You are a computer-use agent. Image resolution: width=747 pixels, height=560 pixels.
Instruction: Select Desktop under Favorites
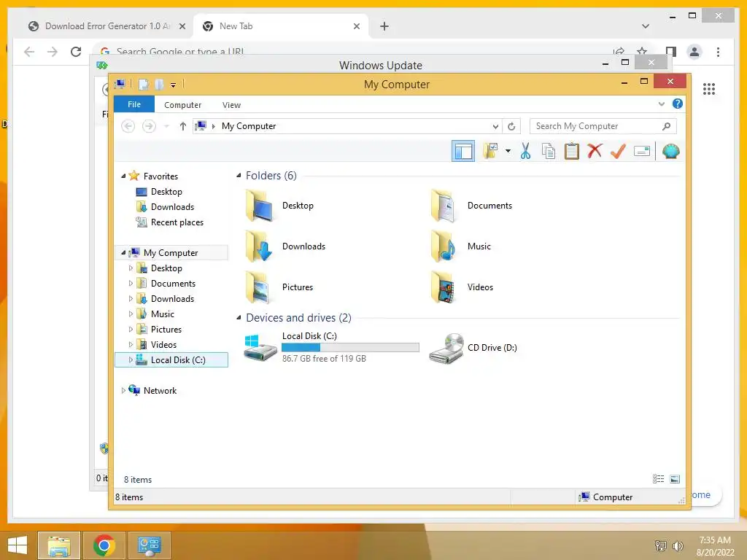pos(166,192)
